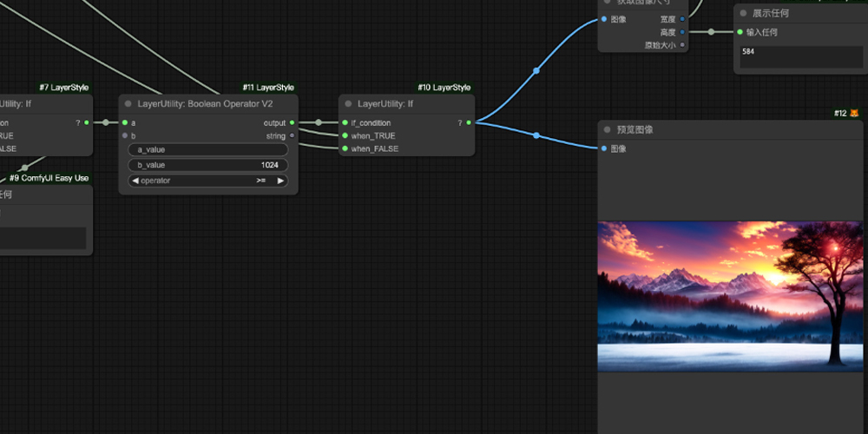Click the #7 LayerStyle badge
868x434 pixels.
(x=63, y=88)
